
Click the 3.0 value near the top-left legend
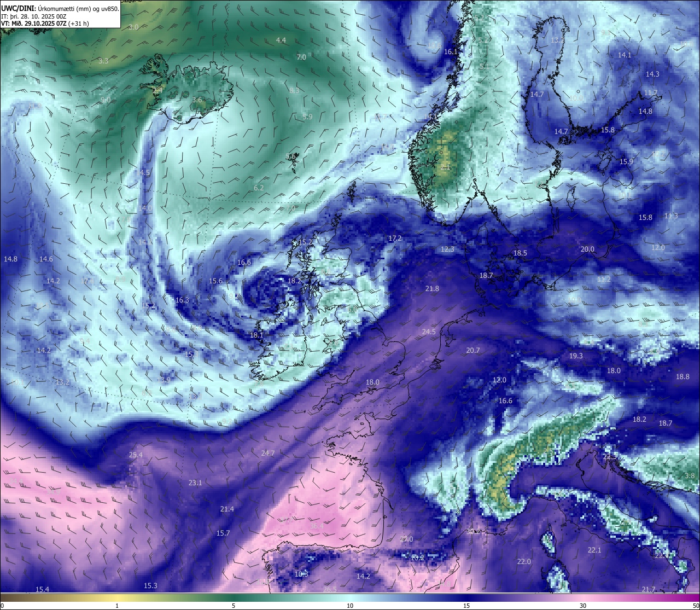coord(133,27)
